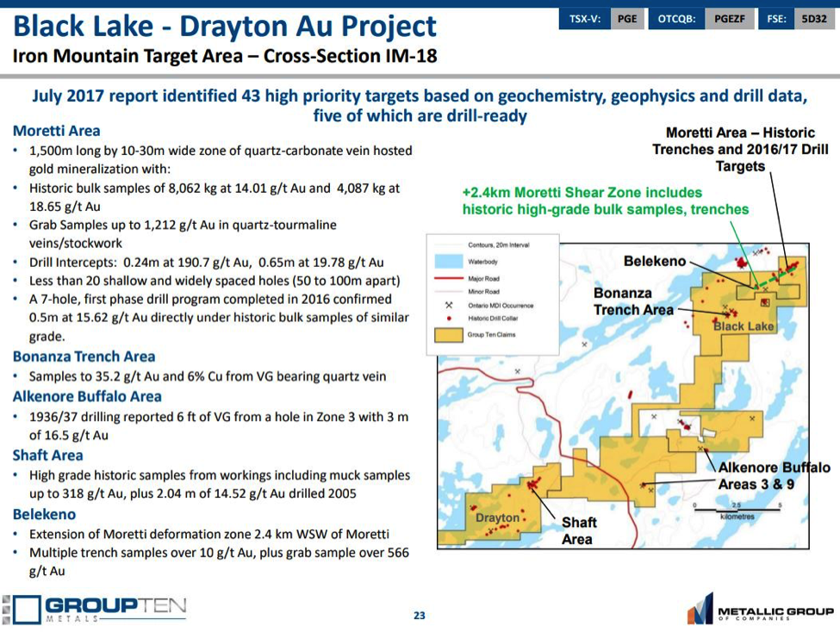The image size is (840, 632).
Task: Click the High grade historic samples bullet
Action: [x=220, y=484]
